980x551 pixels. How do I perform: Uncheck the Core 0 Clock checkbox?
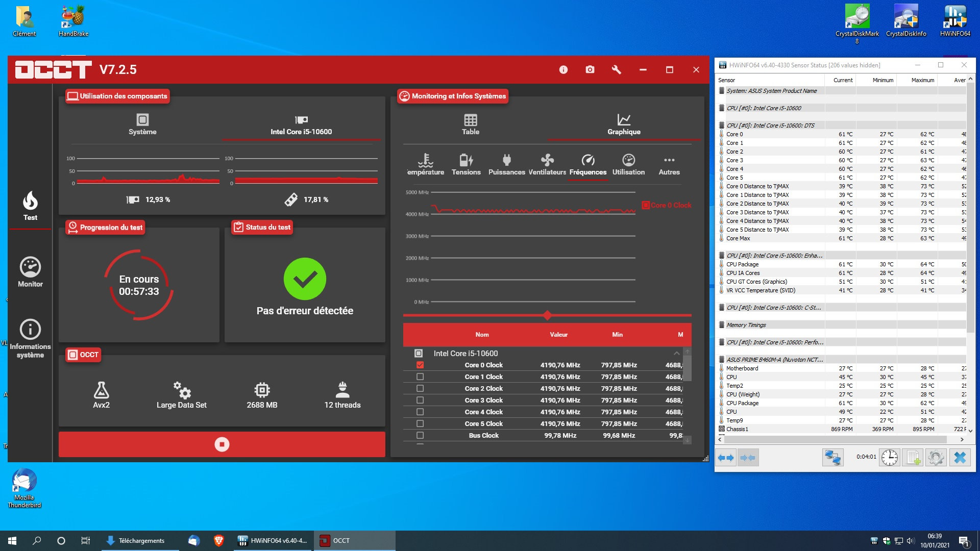420,365
